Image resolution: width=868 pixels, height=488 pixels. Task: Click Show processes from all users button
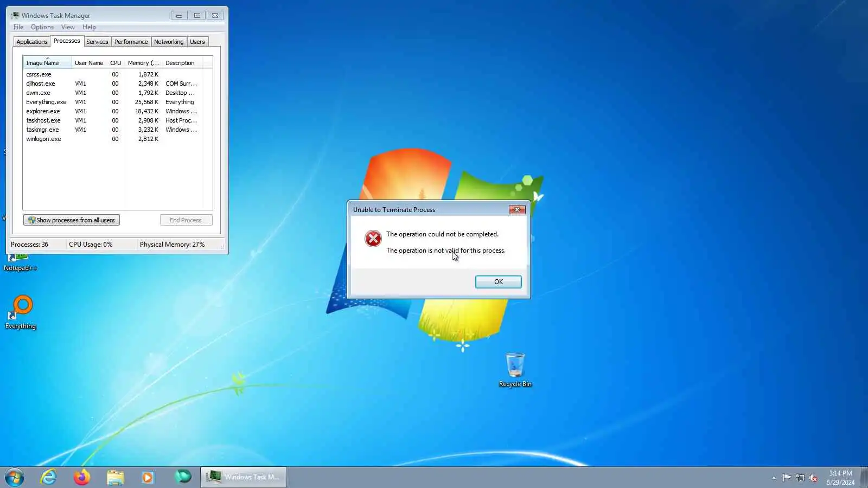click(x=72, y=220)
